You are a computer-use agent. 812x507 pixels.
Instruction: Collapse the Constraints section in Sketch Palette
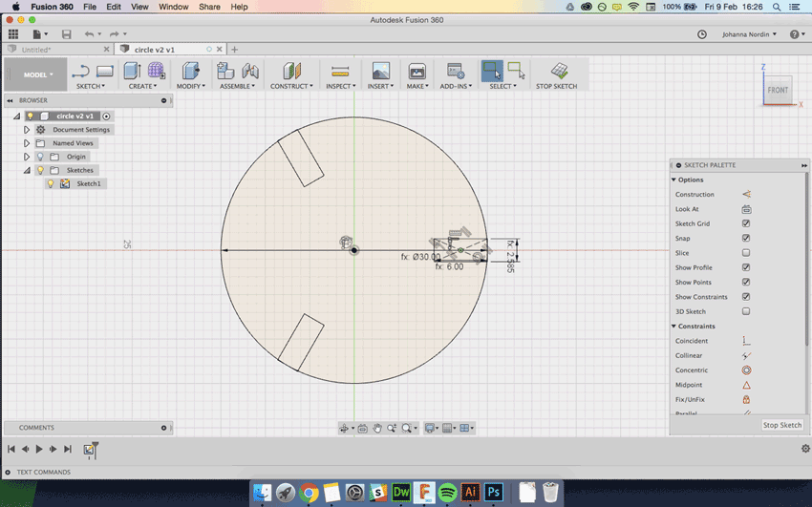coord(673,327)
